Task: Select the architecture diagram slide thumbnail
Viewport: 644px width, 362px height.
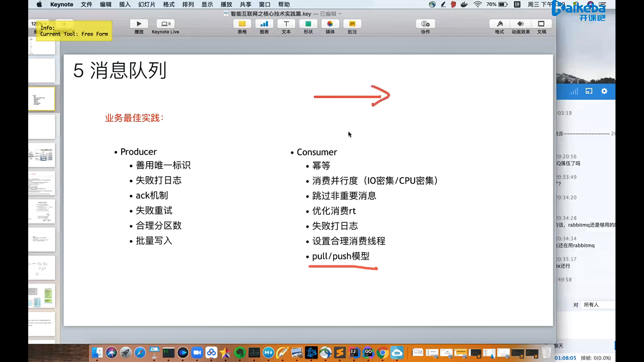Action: (x=42, y=155)
